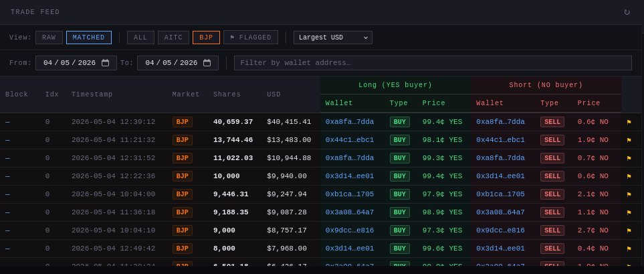The image size is (644, 274).
Task: Click the Market column header
Action: tap(186, 94)
